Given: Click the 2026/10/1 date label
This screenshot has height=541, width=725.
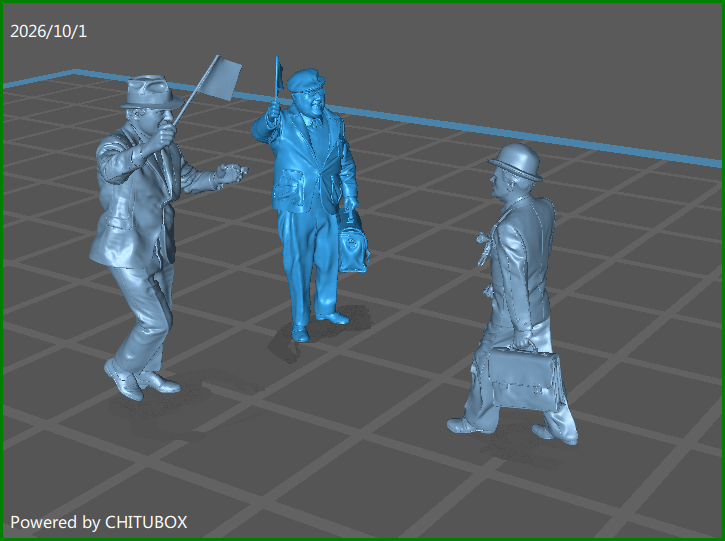Looking at the screenshot, I should [49, 31].
